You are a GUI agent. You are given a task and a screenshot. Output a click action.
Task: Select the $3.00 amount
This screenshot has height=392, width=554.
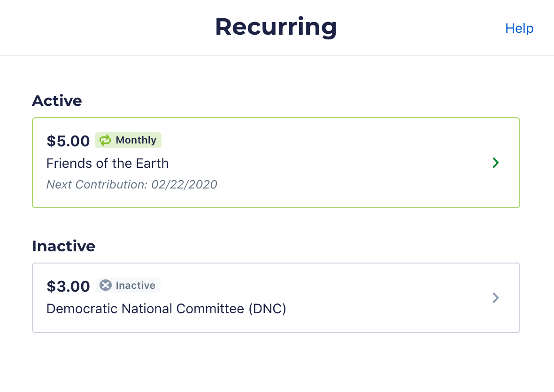tap(68, 286)
